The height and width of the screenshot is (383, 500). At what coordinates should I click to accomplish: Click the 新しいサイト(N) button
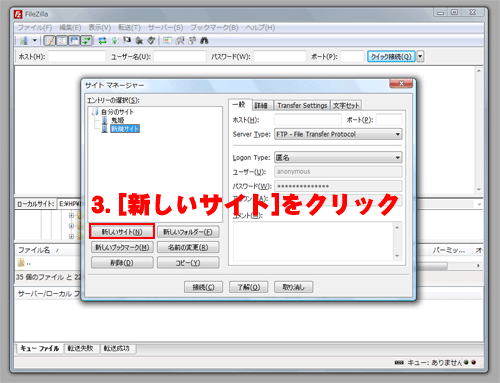click(x=122, y=232)
